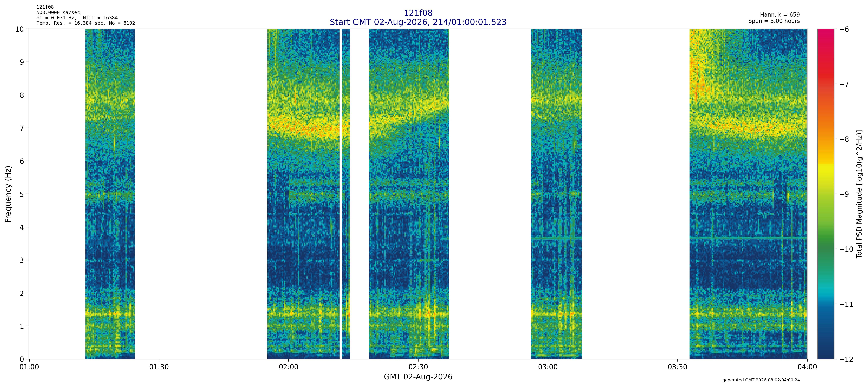Click the "04:00" time tick label
The image size is (868, 387).
(807, 367)
